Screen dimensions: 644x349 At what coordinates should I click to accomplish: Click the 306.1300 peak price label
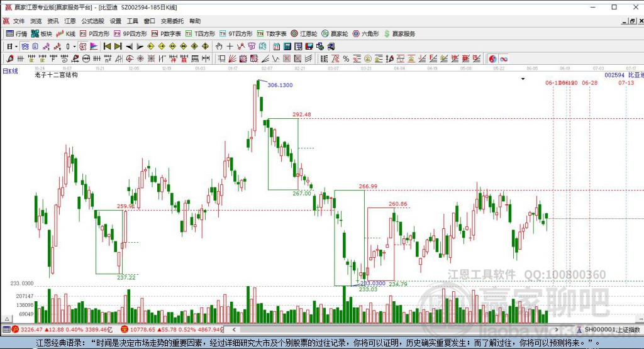280,85
